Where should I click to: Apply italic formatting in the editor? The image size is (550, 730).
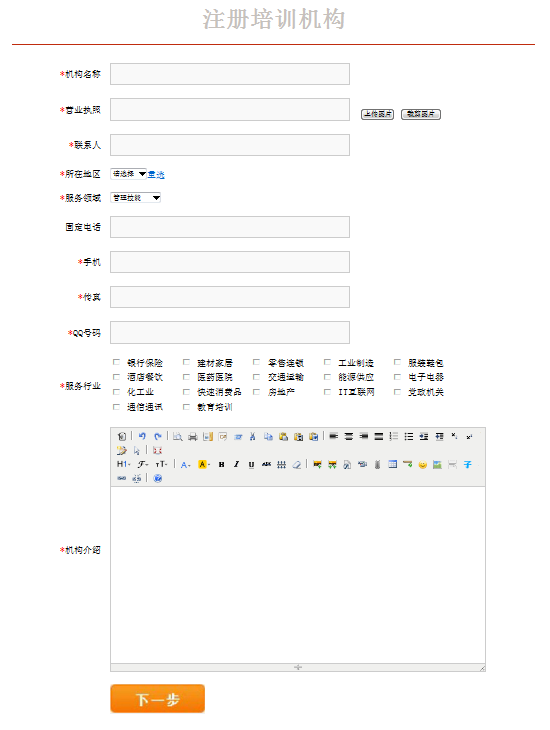237,464
